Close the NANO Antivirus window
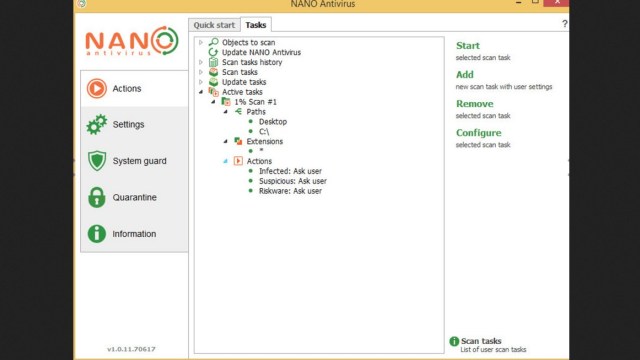The image size is (640, 360). [556, 3]
